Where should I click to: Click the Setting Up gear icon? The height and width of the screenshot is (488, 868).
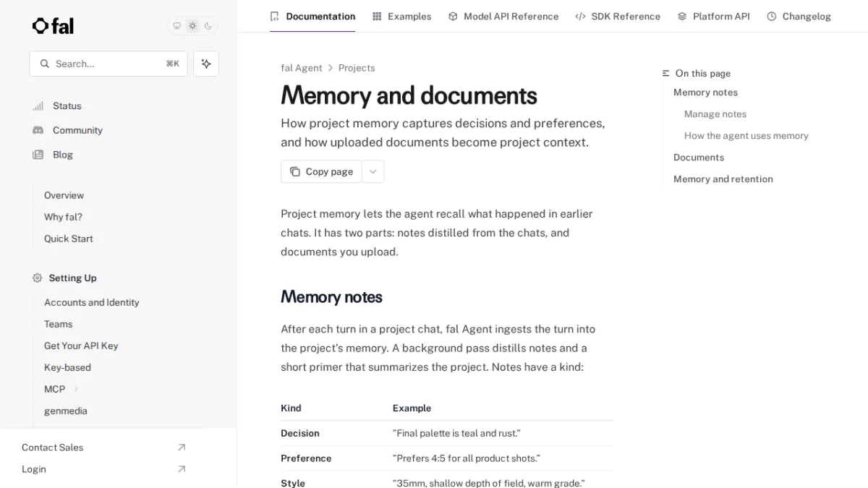coord(38,278)
